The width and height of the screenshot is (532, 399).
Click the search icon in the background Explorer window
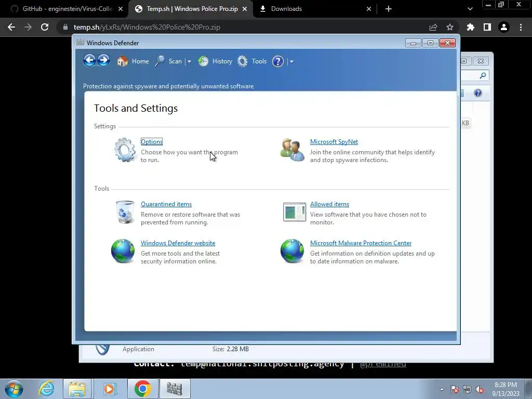[x=483, y=75]
